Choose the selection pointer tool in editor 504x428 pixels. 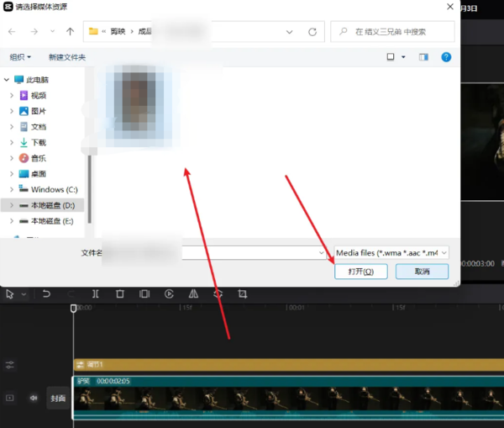click(9, 294)
